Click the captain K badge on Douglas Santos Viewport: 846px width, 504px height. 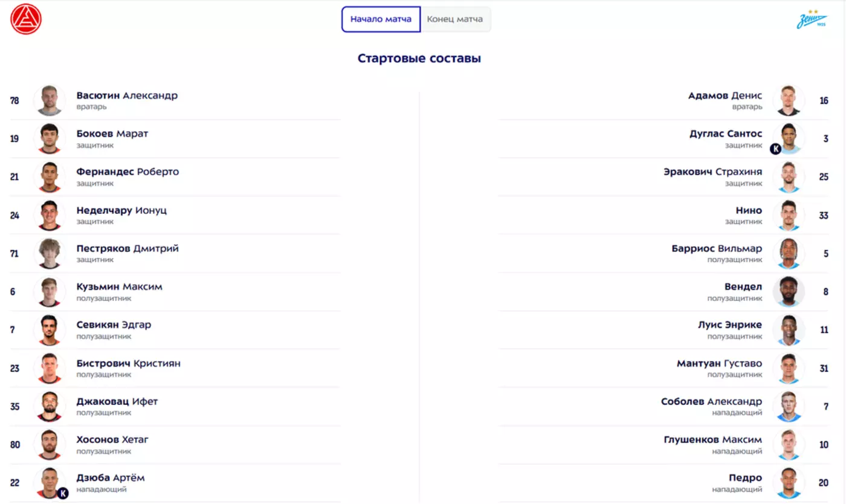[x=775, y=149]
